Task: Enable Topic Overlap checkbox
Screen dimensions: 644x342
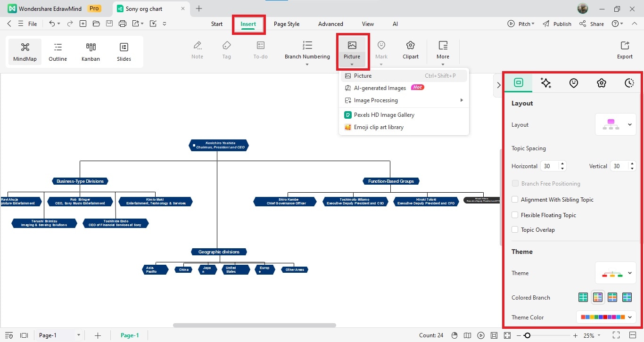Action: click(515, 230)
